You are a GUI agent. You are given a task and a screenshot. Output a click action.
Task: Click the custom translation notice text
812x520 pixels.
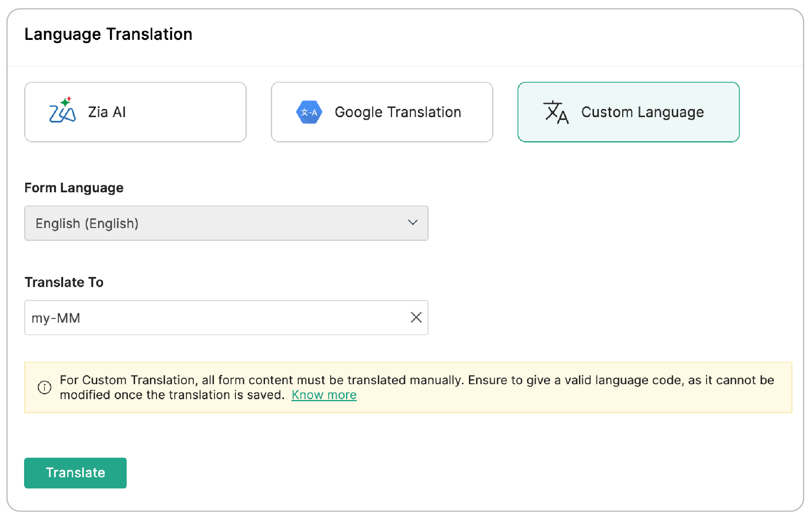(x=417, y=387)
